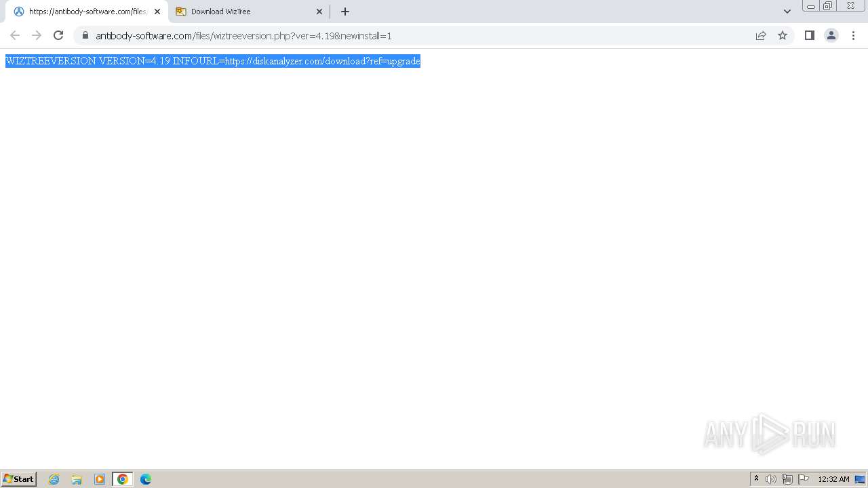Go forward to next page
The width and height of the screenshot is (868, 488).
tap(37, 35)
